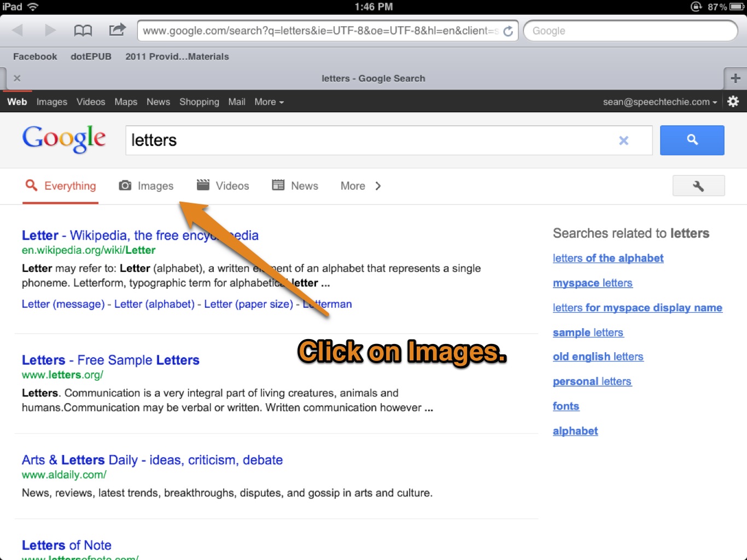747x560 pixels.
Task: Select the camera icon next to Images
Action: pyautogui.click(x=126, y=185)
